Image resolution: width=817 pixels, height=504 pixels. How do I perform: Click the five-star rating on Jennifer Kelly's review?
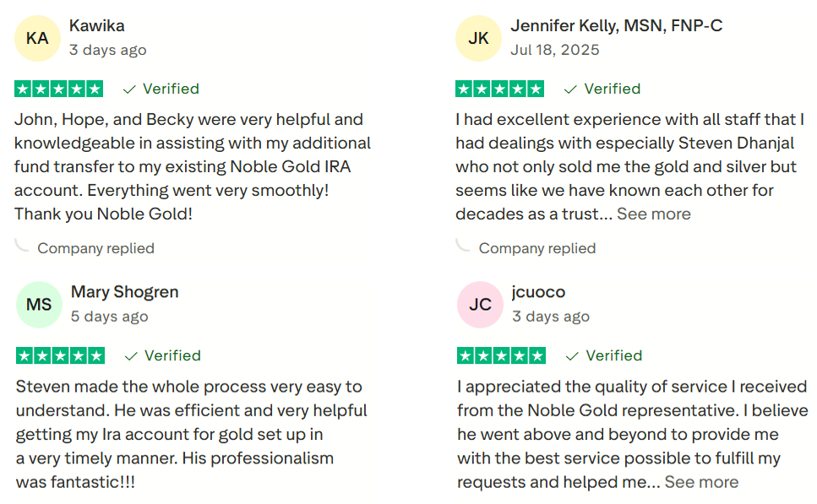[x=500, y=89]
